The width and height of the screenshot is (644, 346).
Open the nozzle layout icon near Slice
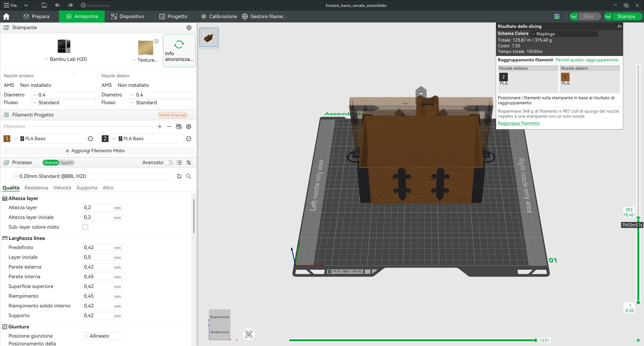[x=557, y=16]
